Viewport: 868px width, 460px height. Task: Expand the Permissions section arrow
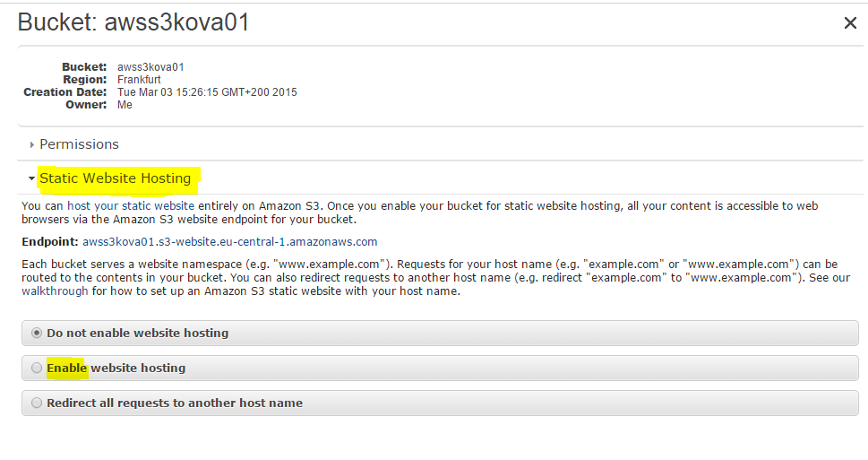(31, 144)
